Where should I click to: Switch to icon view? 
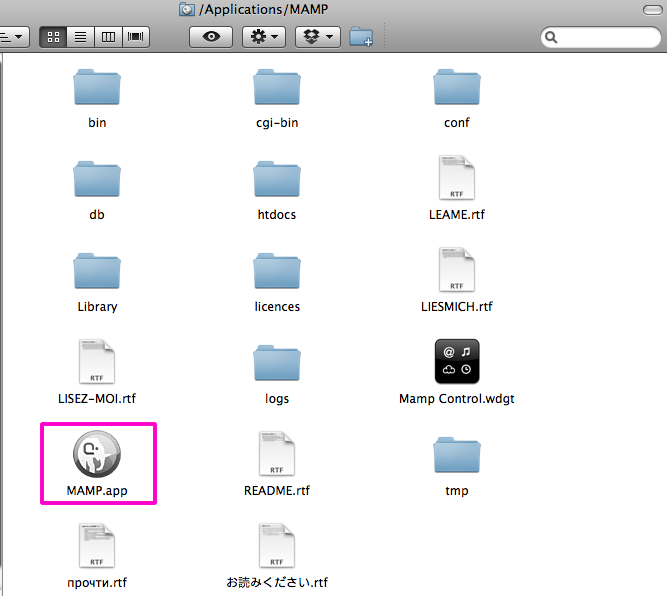point(53,37)
